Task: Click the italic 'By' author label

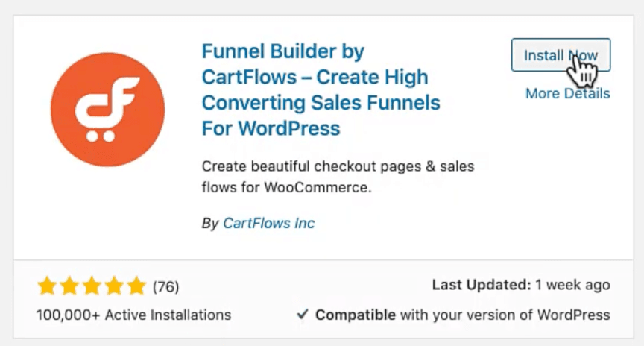Action: (209, 223)
